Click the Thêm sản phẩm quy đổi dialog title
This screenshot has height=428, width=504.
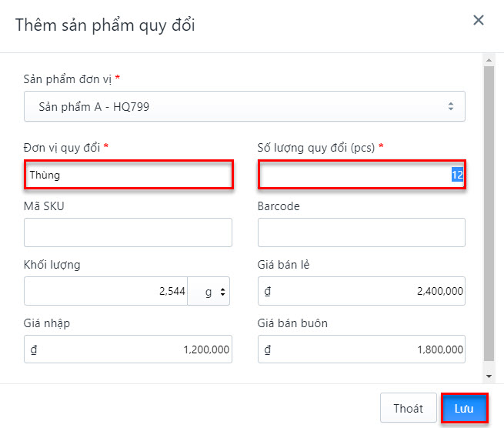pyautogui.click(x=105, y=25)
